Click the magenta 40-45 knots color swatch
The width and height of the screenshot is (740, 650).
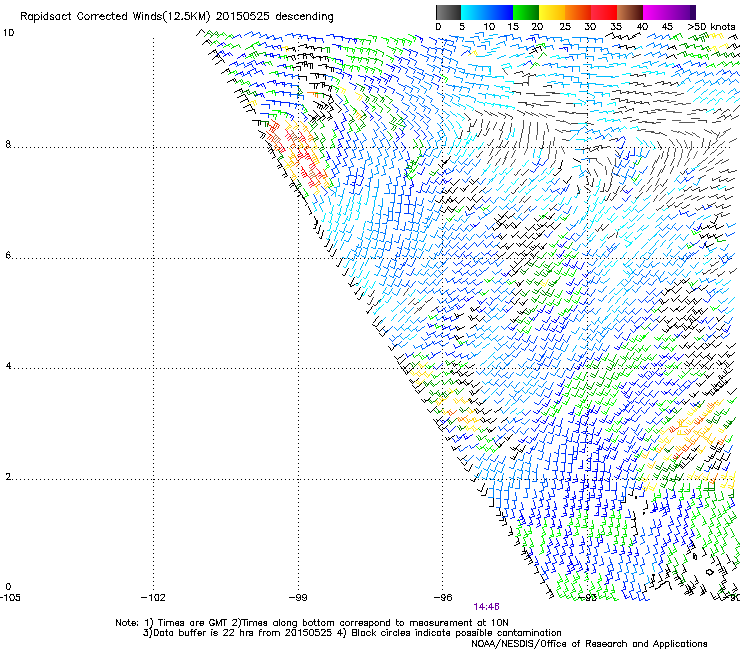[x=656, y=12]
